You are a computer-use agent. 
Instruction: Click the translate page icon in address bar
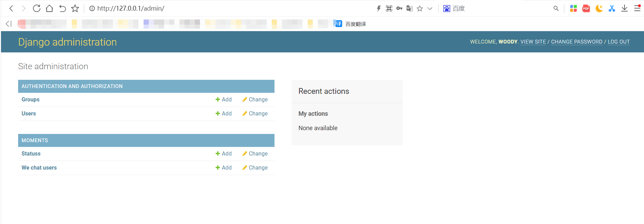(x=410, y=9)
